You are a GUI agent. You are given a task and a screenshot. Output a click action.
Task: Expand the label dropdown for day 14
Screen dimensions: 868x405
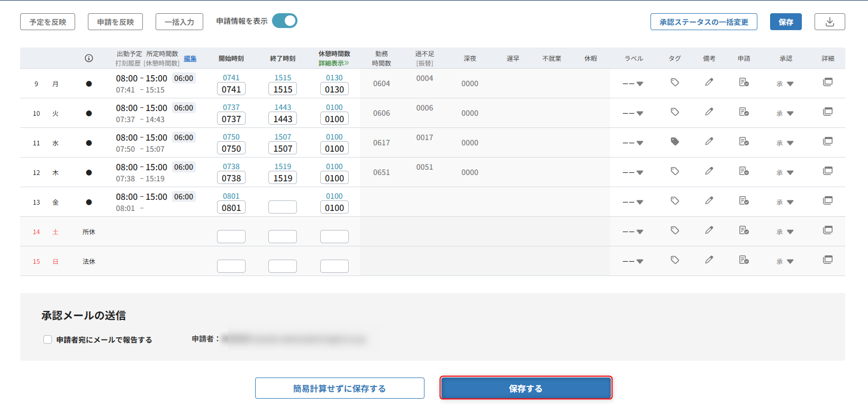pos(633,232)
